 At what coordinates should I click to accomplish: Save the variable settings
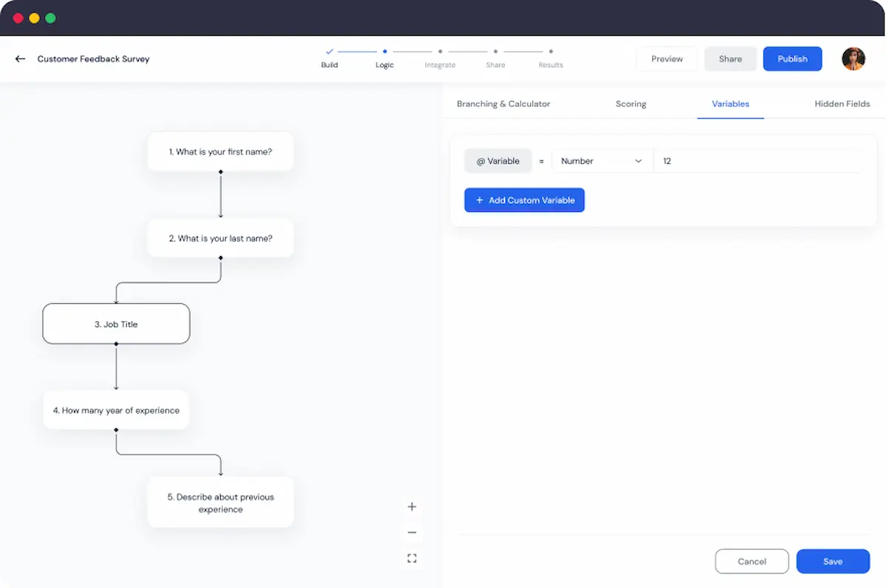[x=833, y=561]
